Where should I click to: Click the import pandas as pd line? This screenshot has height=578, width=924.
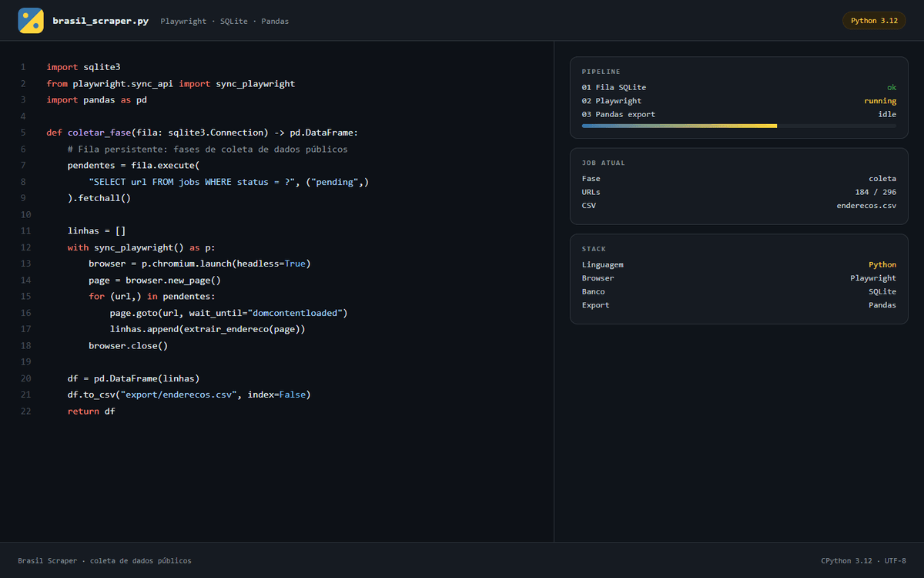pyautogui.click(x=96, y=100)
